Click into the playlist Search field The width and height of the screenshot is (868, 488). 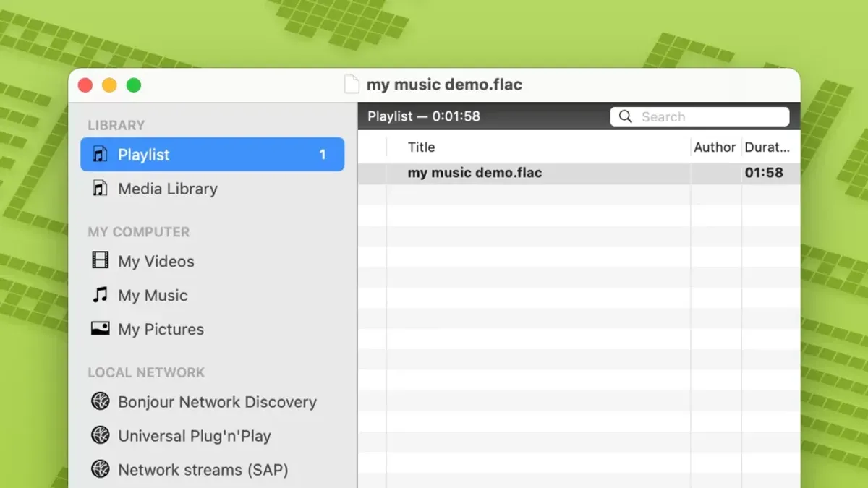pyautogui.click(x=699, y=116)
